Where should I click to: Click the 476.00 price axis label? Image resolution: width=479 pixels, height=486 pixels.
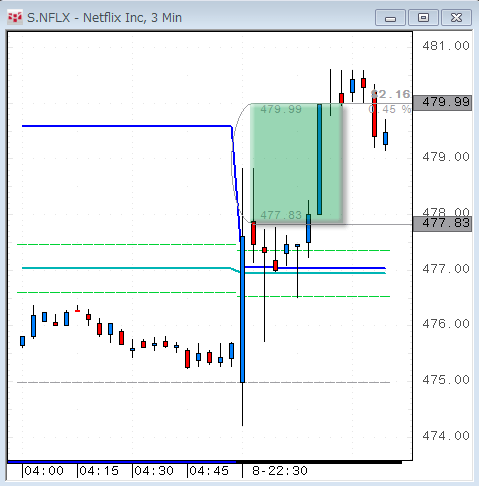tap(446, 324)
